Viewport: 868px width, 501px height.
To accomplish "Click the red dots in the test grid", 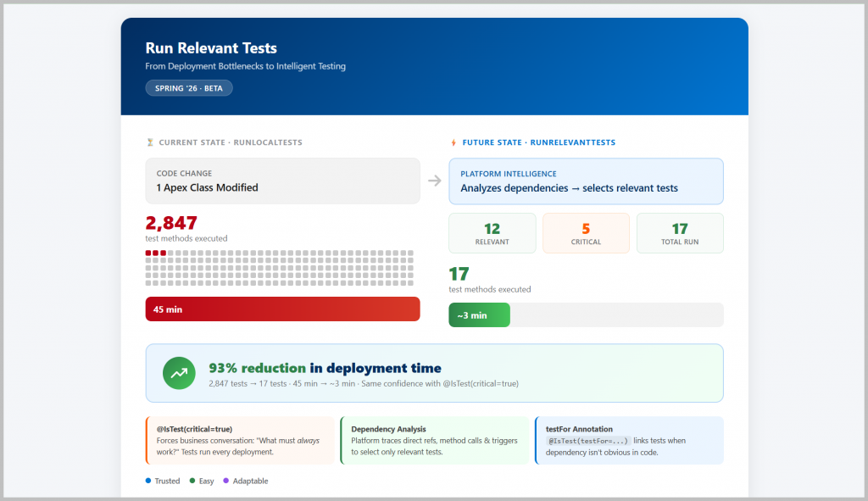I will (156, 253).
